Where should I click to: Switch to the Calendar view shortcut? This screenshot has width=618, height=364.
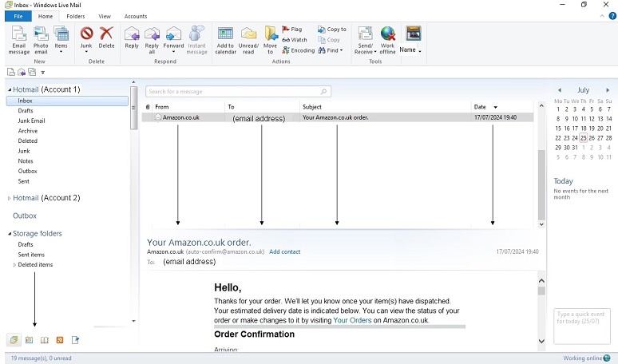tap(30, 340)
